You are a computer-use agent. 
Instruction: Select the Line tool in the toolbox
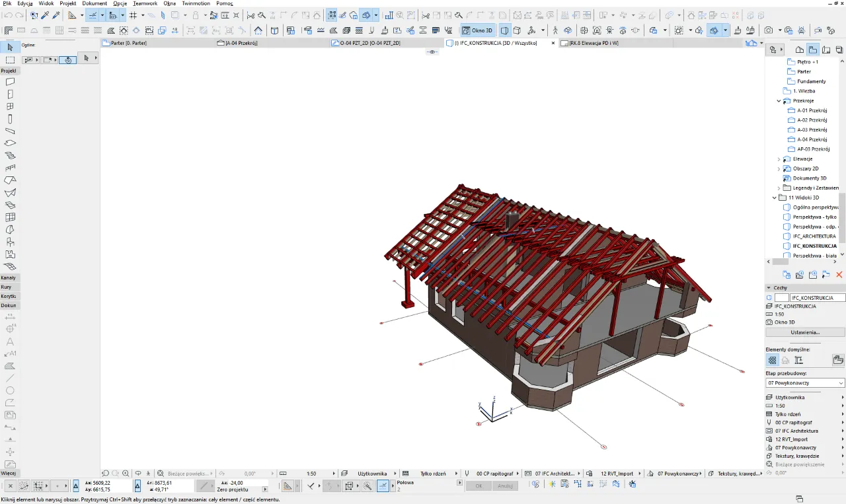coord(10,378)
